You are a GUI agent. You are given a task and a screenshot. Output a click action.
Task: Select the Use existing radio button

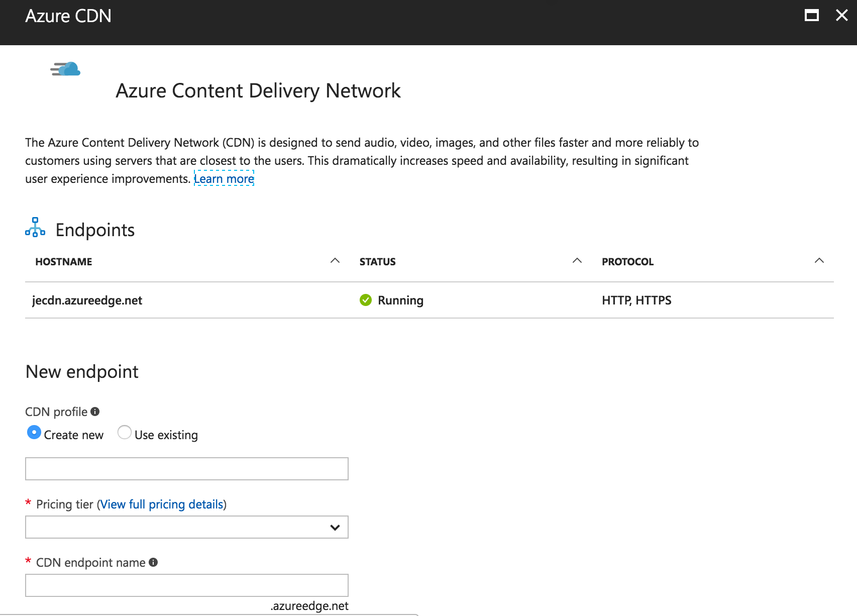125,432
